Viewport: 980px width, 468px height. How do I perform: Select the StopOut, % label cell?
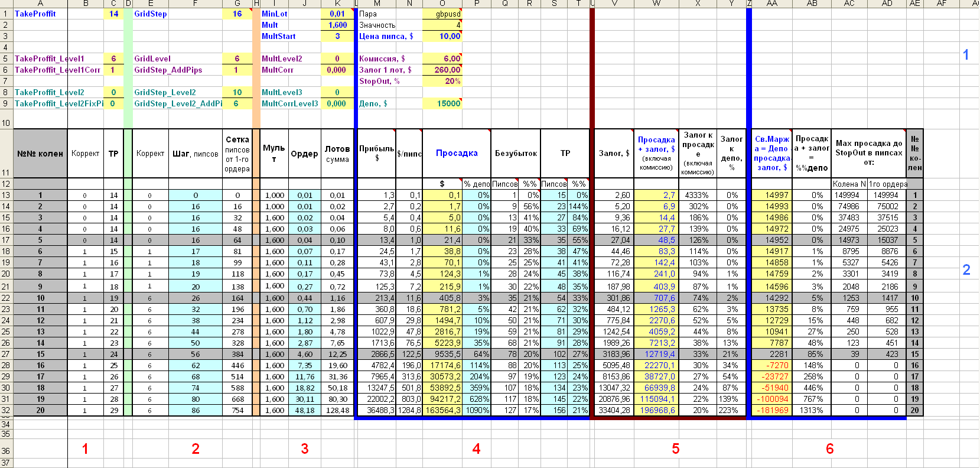(380, 81)
